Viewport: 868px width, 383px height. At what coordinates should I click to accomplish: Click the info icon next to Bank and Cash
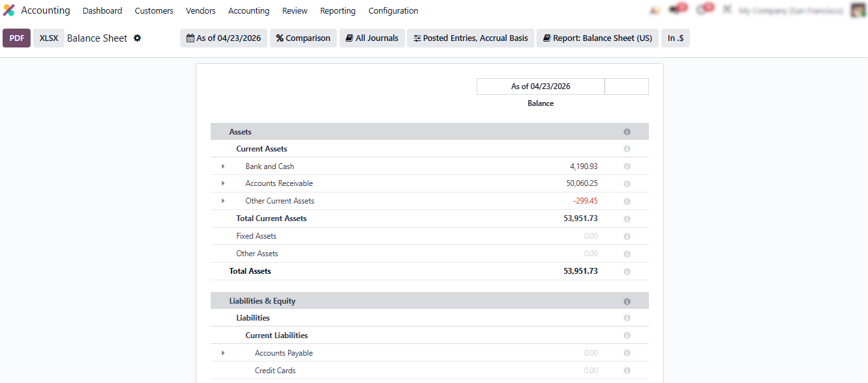click(x=627, y=166)
